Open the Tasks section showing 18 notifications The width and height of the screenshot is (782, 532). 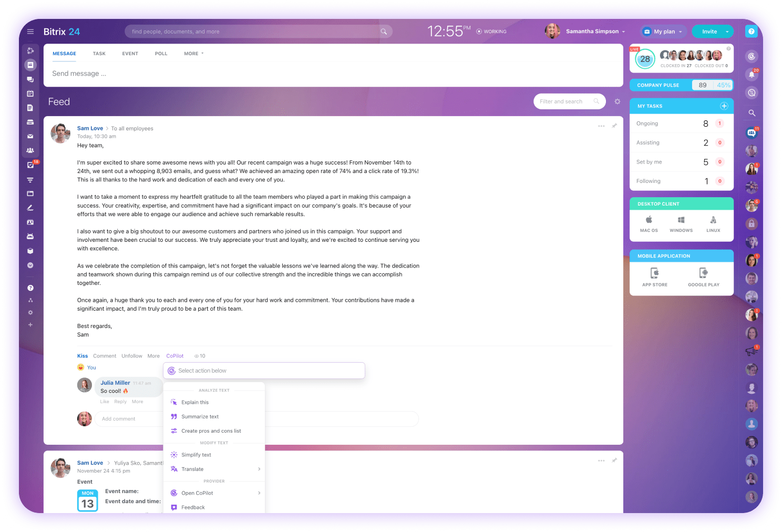[x=30, y=165]
